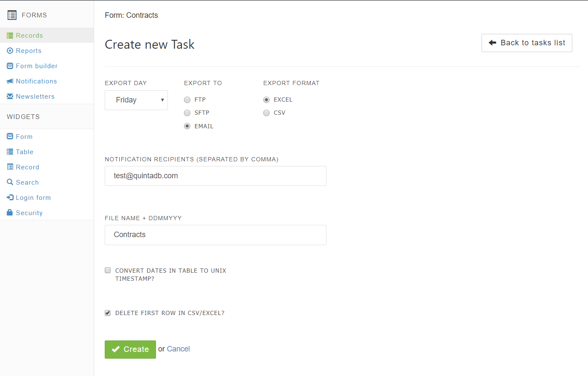588x376 pixels.
Task: Click the Notifications megaphone icon
Action: coord(10,81)
